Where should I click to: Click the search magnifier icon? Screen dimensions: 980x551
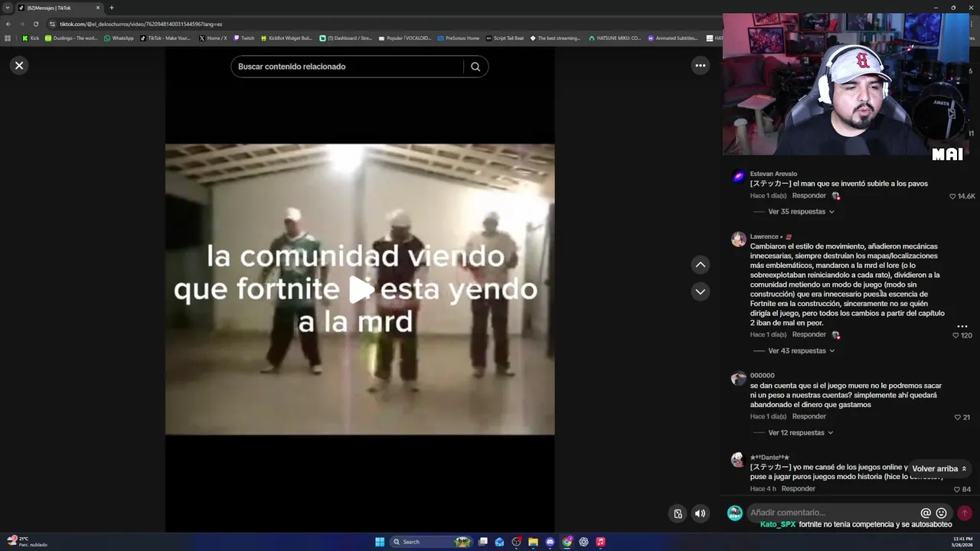tap(475, 67)
